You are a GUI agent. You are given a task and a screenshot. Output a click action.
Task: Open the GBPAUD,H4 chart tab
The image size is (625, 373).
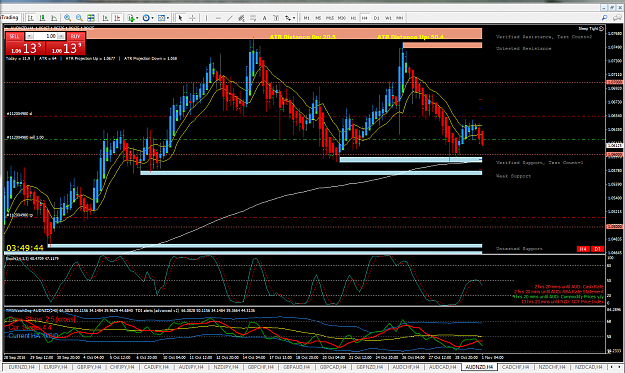coord(297,367)
